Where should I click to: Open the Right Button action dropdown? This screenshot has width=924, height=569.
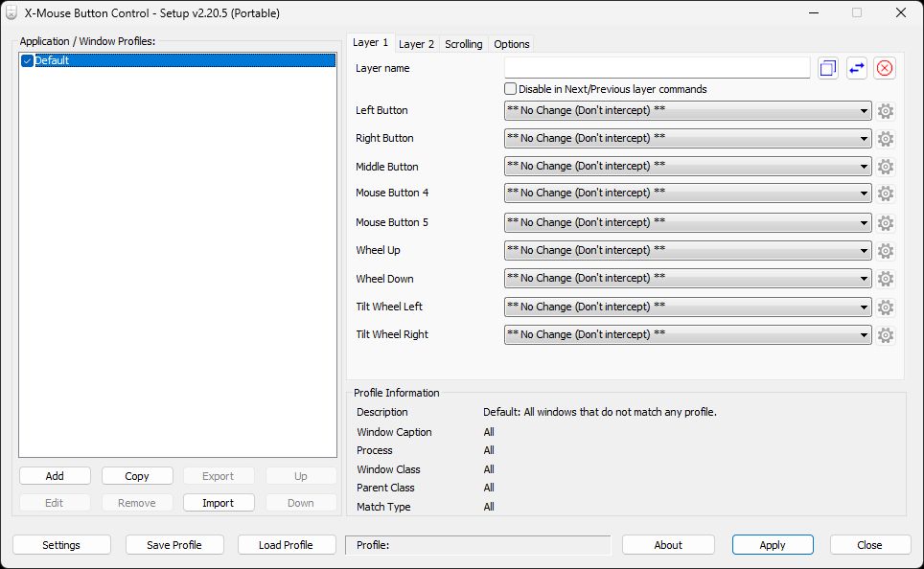[x=687, y=139]
